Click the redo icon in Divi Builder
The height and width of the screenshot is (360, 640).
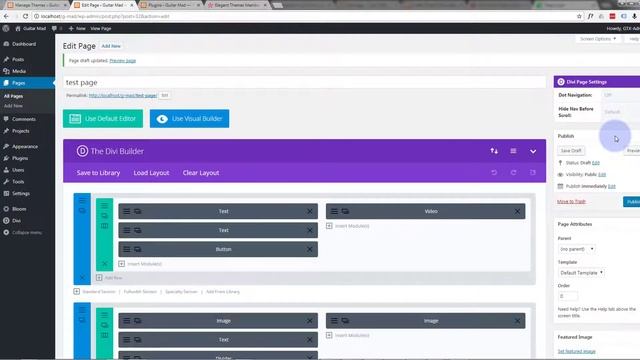(x=513, y=173)
